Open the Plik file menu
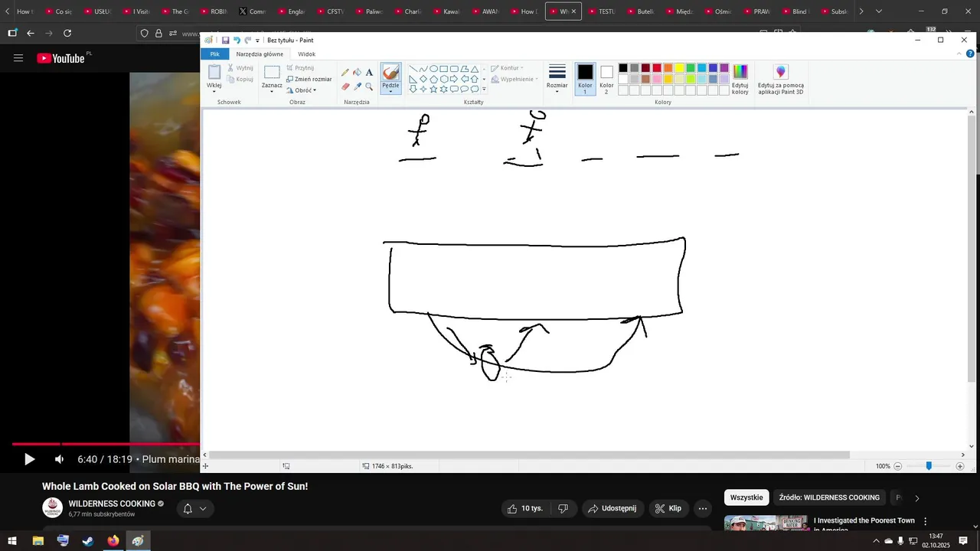980x551 pixels. [x=214, y=54]
